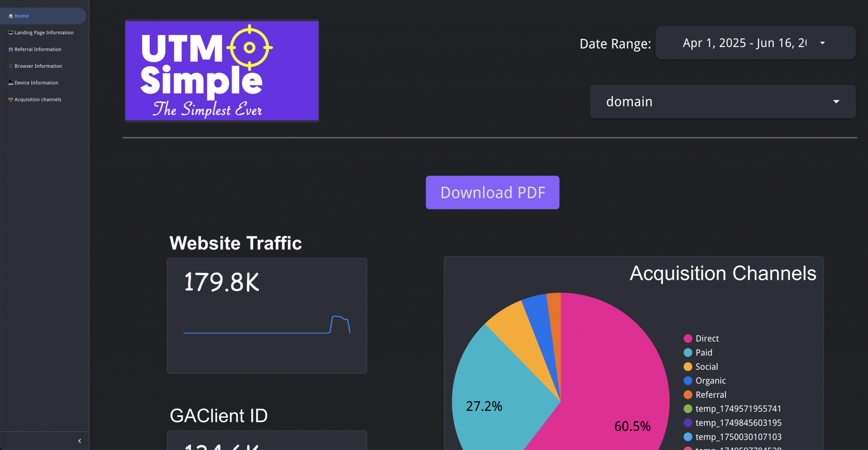The width and height of the screenshot is (868, 450).
Task: Click the temp_1749571955741 legend label
Action: pos(738,409)
